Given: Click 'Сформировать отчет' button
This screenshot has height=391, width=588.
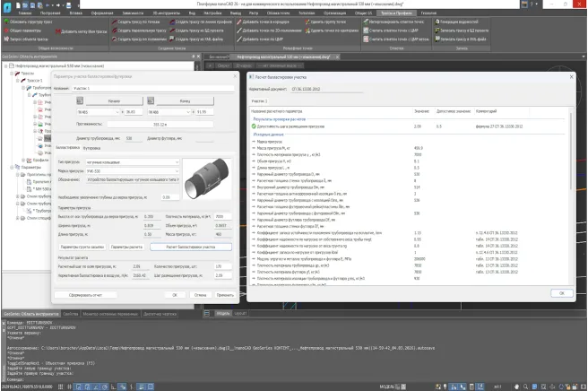Looking at the screenshot, I should (x=85, y=294).
